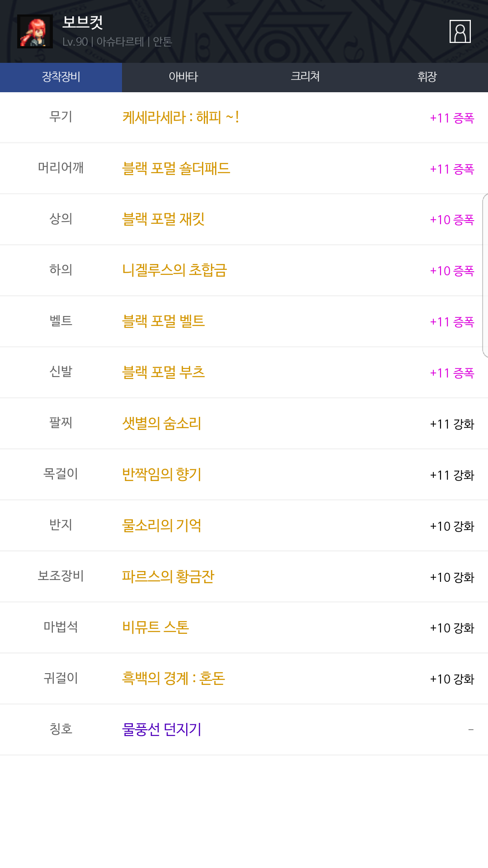
Task: Select 니겔루스의 초합금 pants item
Action: [174, 270]
